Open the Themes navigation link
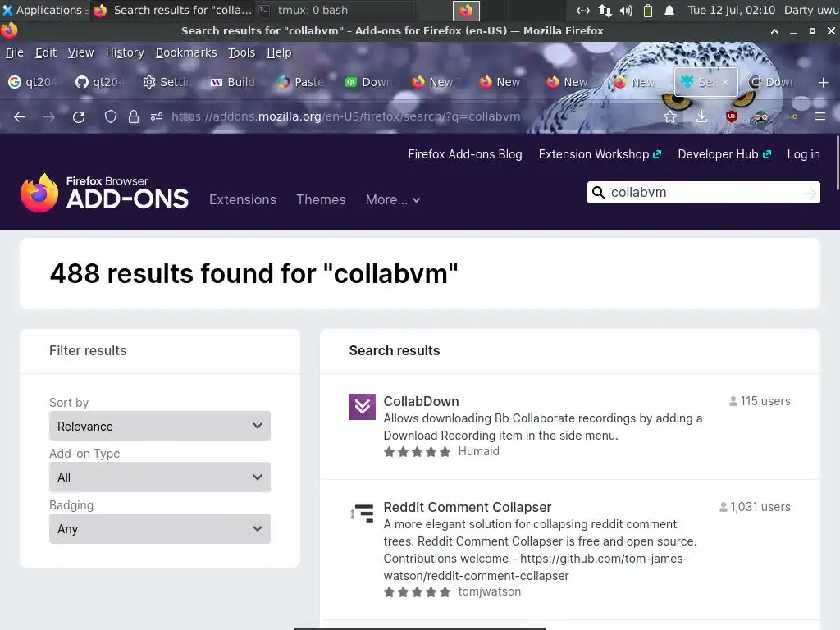Image resolution: width=840 pixels, height=630 pixels. coord(321,200)
